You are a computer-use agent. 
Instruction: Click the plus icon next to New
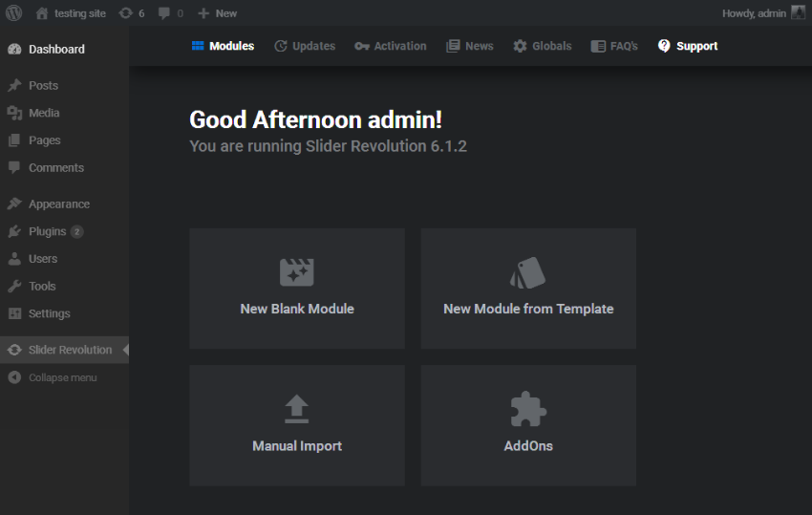click(203, 13)
